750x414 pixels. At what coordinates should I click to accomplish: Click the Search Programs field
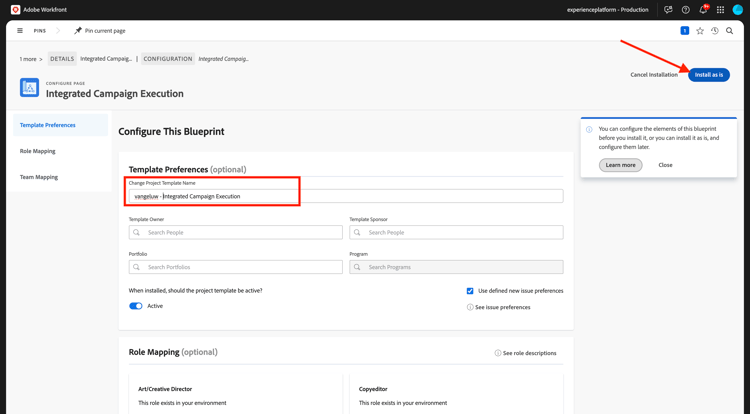point(456,267)
